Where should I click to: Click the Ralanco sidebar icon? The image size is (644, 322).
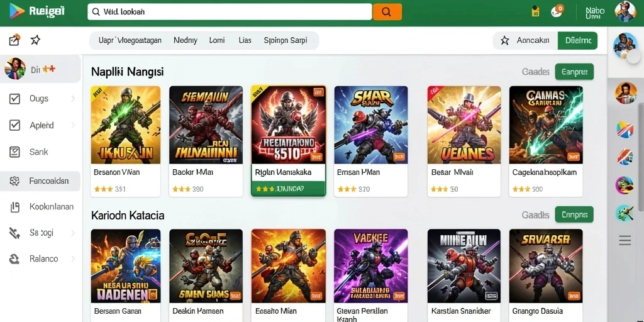point(15,258)
